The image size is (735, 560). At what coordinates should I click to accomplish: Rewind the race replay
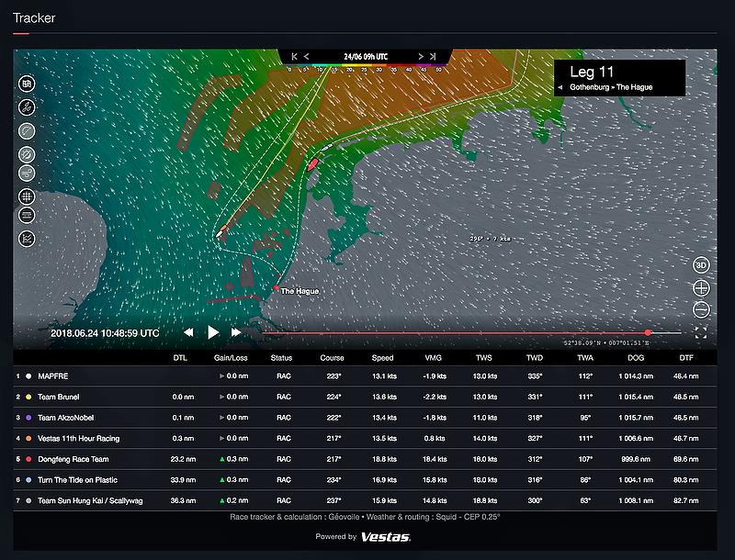click(x=188, y=332)
